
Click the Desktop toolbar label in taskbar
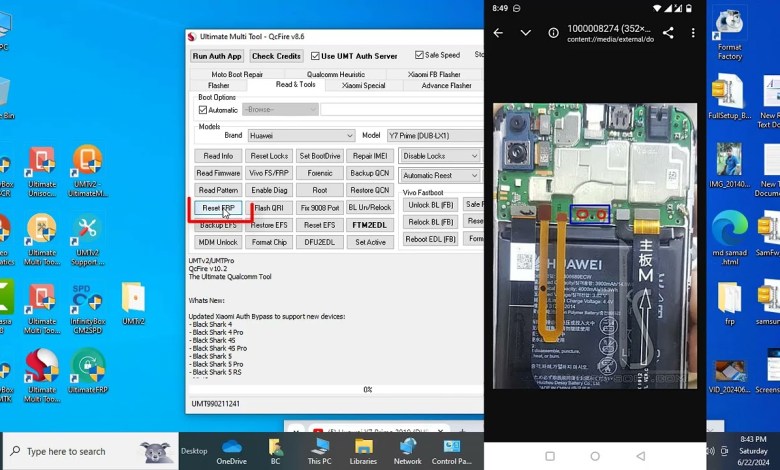point(194,451)
